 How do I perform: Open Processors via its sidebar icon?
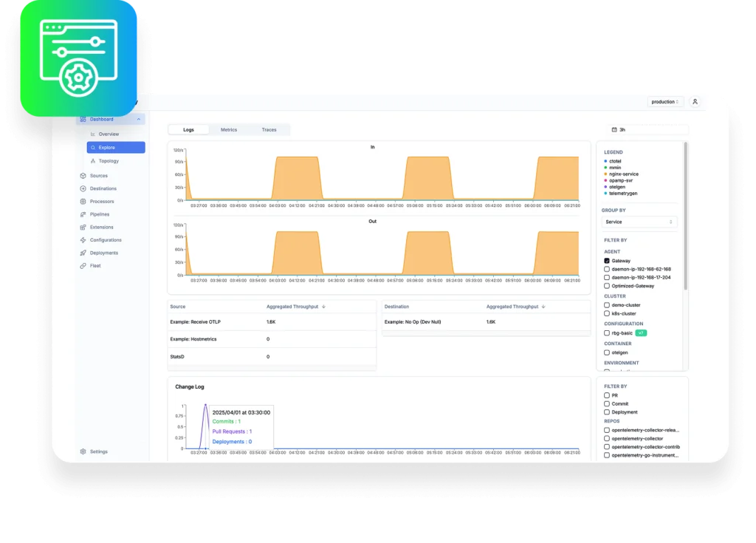point(83,202)
